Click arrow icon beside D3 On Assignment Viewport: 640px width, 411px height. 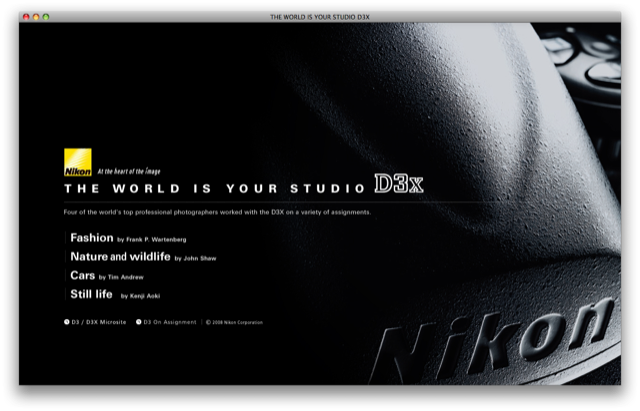coord(139,322)
